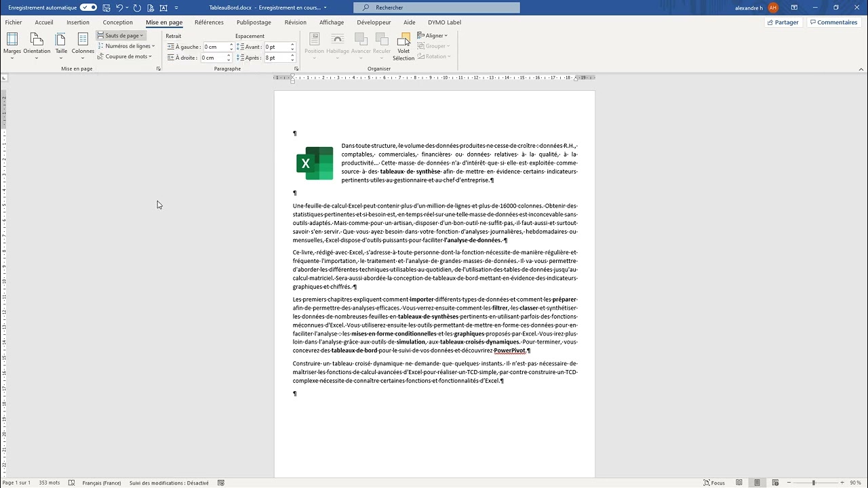This screenshot has width=868, height=488.
Task: Click the proofing check icon in status bar
Action: coord(71,483)
